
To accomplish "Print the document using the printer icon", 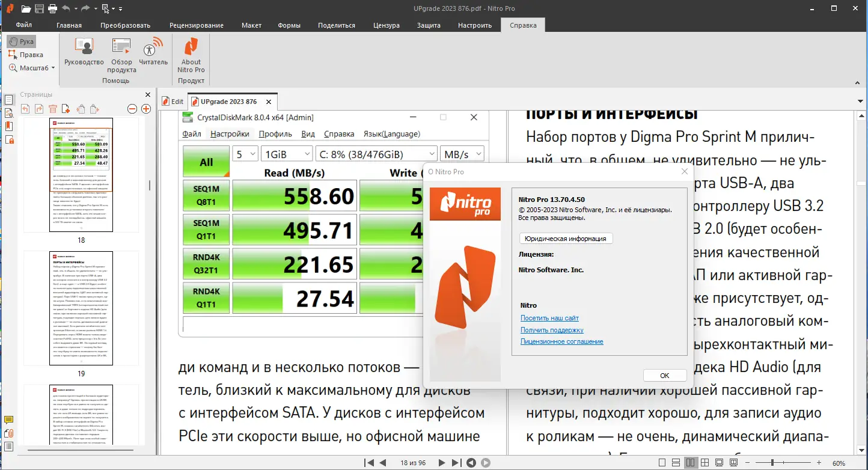I will (52, 8).
